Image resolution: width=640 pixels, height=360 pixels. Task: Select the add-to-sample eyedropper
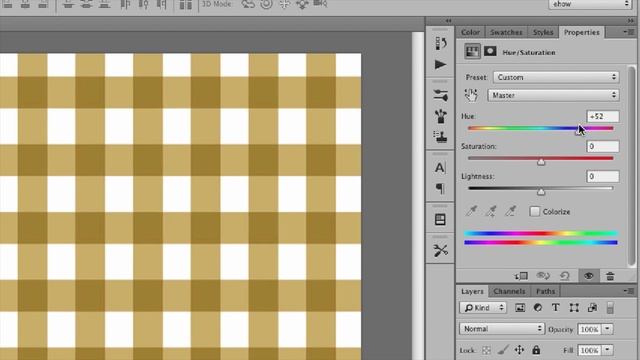(491, 211)
